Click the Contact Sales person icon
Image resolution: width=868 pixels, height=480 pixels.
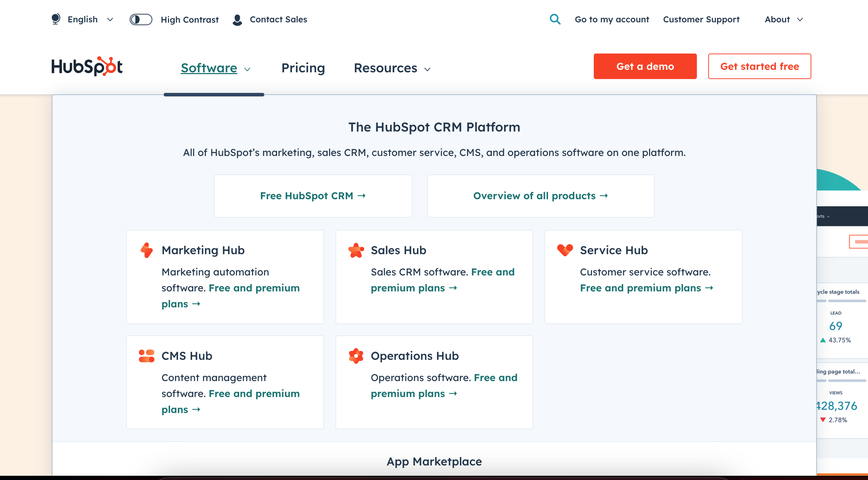pos(237,20)
